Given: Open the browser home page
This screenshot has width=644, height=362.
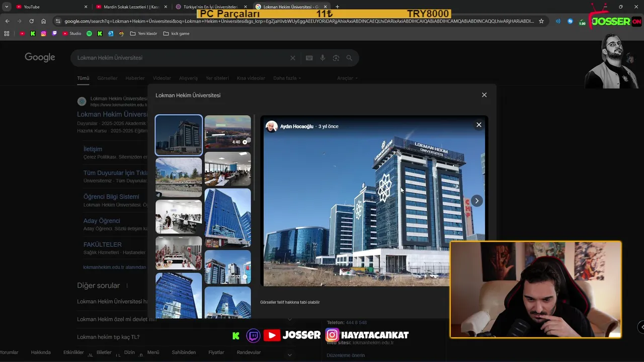Looking at the screenshot, I should click(x=43, y=21).
